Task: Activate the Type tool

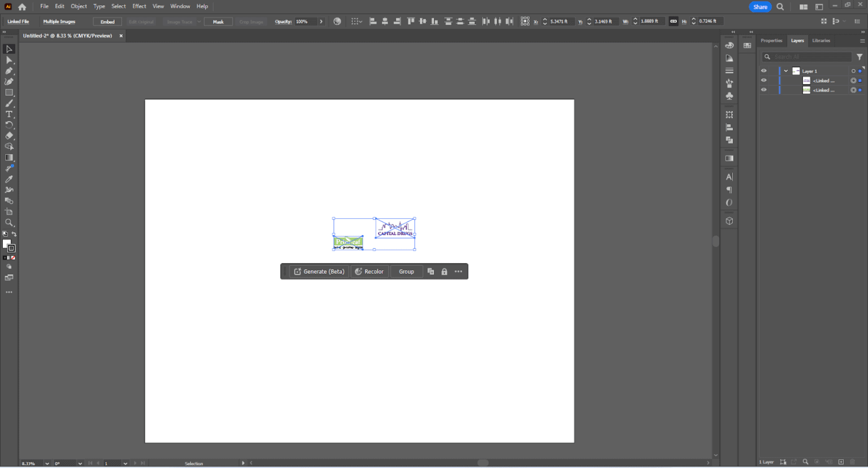Action: pyautogui.click(x=9, y=114)
